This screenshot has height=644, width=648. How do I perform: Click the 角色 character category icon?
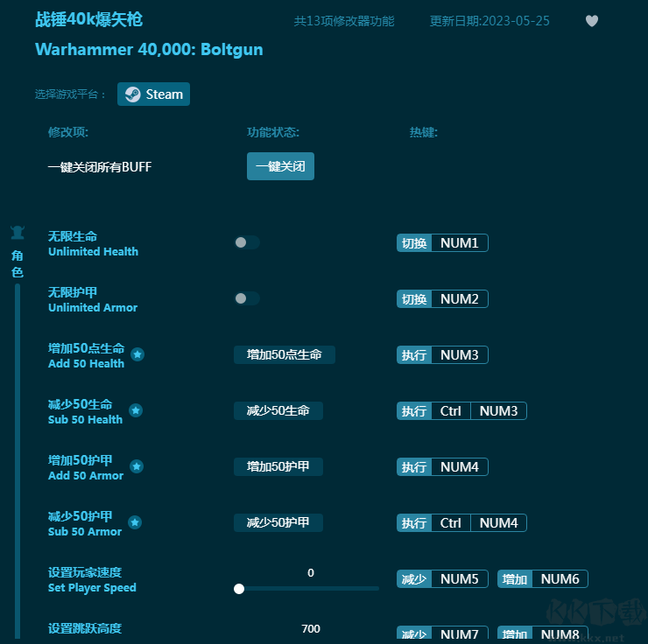(18, 233)
